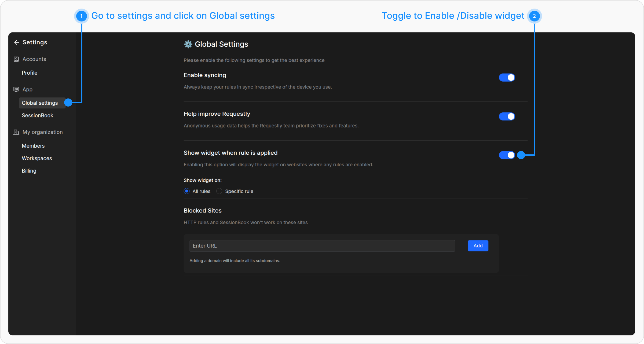Open the Members page
644x344 pixels.
tap(33, 146)
